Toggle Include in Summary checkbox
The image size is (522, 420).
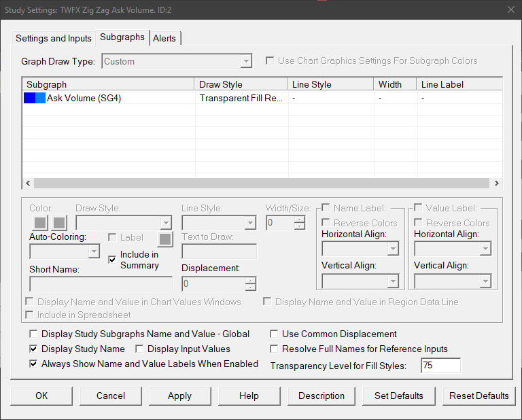click(113, 260)
